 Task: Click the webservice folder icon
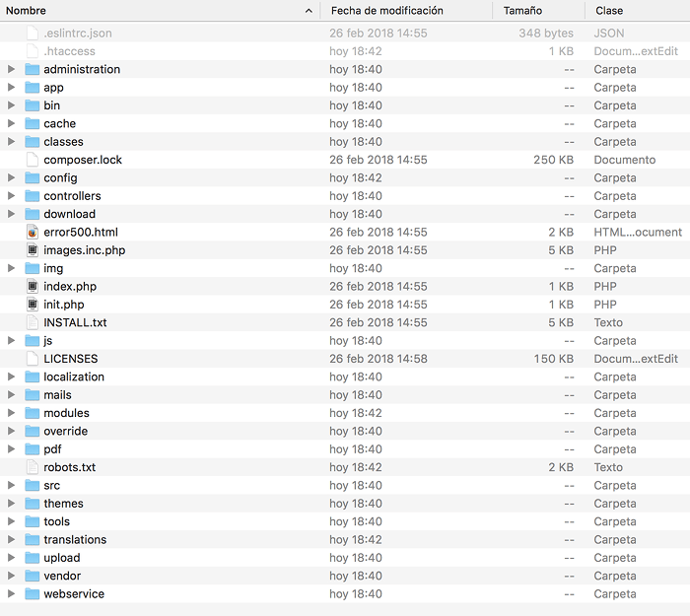tap(32, 594)
